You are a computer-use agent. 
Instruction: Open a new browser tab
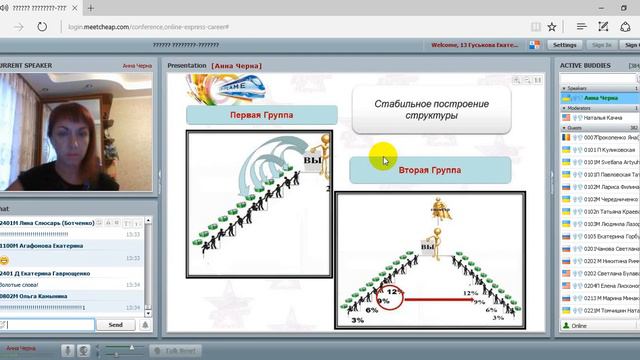(x=91, y=8)
